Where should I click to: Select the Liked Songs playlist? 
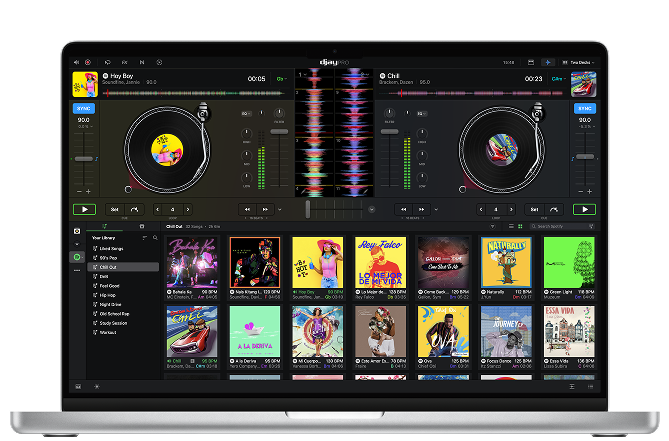tap(123, 248)
